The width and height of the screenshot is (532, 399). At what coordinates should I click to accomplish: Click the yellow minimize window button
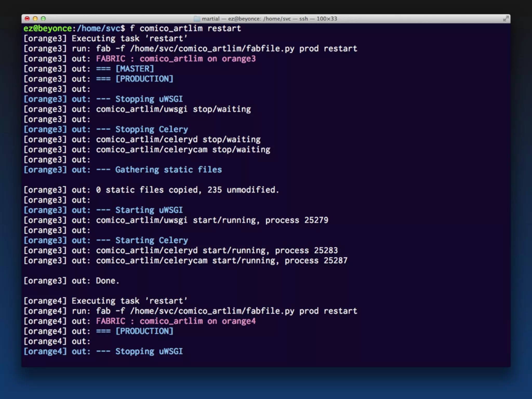35,18
